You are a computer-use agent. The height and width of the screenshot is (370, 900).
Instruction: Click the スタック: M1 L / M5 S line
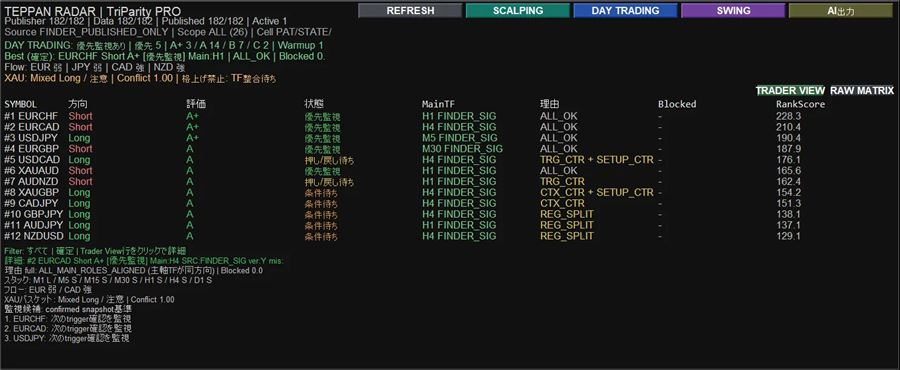pyautogui.click(x=108, y=280)
